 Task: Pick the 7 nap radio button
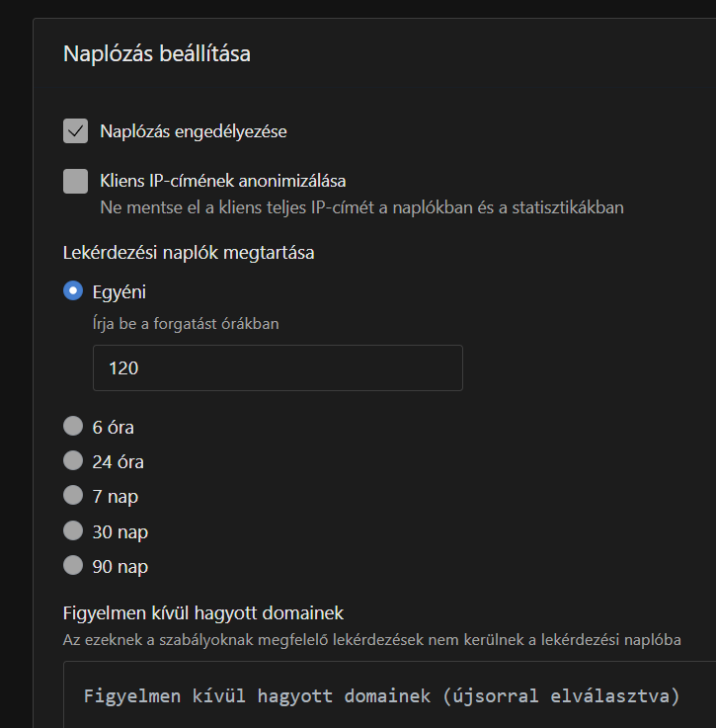73,496
